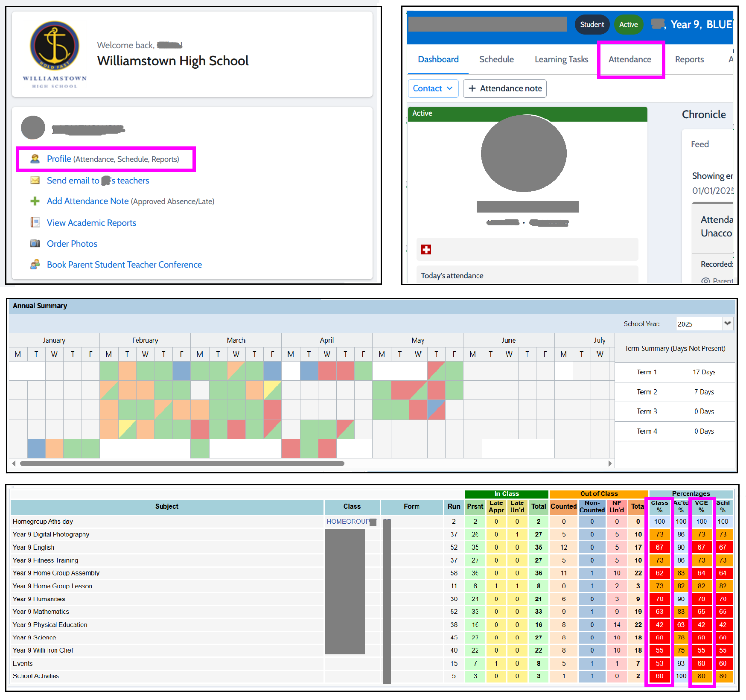Click the camera Order Photos icon
This screenshot has width=746, height=700.
[x=35, y=243]
